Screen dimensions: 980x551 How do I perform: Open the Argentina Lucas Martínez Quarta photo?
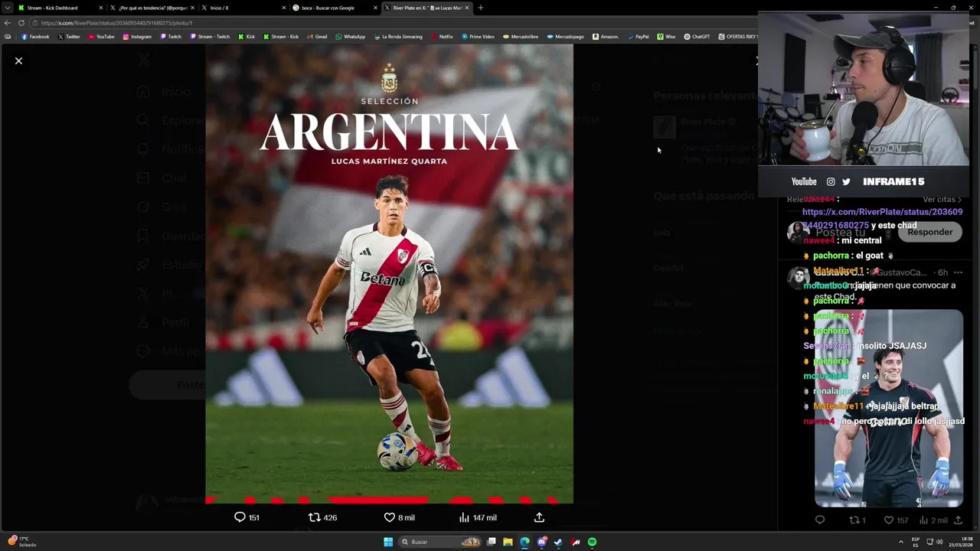click(389, 274)
